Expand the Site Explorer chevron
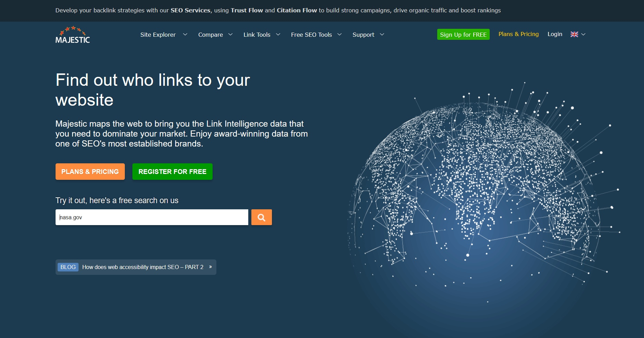Viewport: 644px width, 338px height. pos(185,34)
